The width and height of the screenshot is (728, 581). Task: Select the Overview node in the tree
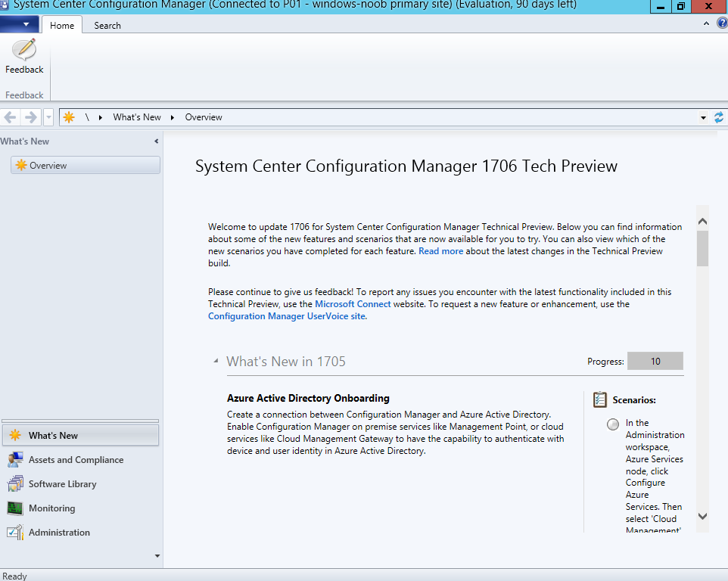coord(86,165)
